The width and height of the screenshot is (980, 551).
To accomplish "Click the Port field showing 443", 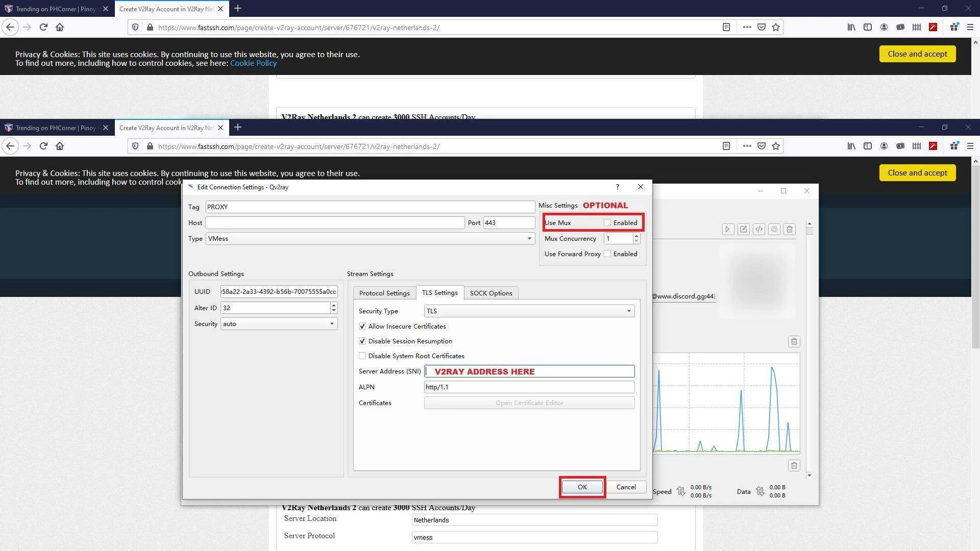I will [x=509, y=223].
